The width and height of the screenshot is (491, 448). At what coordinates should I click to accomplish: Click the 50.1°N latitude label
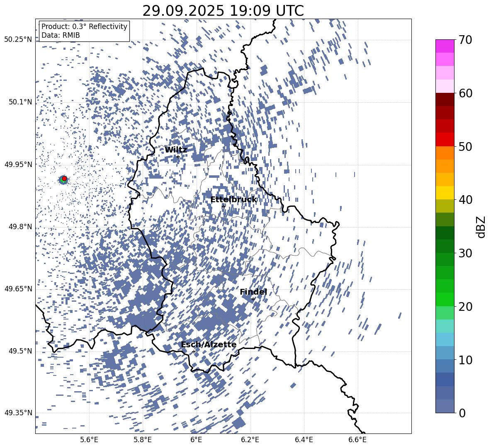20,102
